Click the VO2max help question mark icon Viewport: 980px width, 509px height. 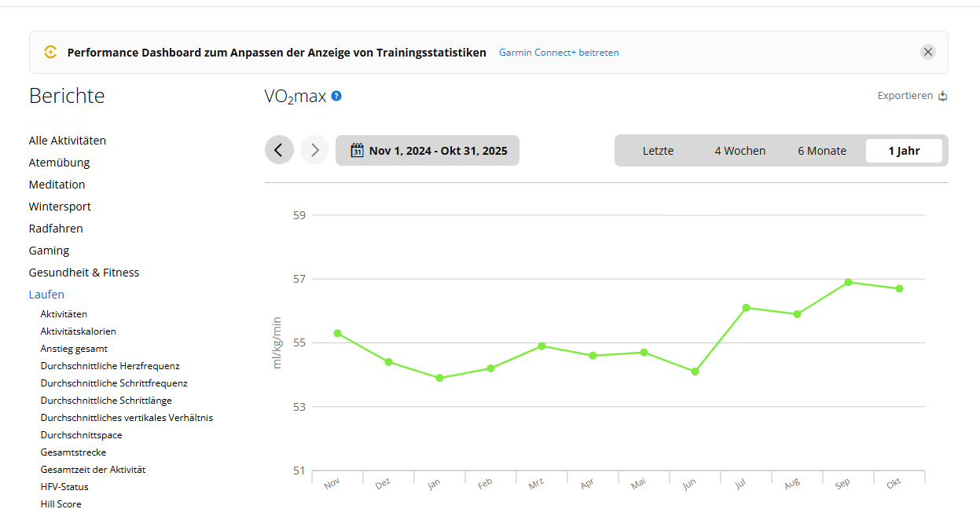pos(336,96)
